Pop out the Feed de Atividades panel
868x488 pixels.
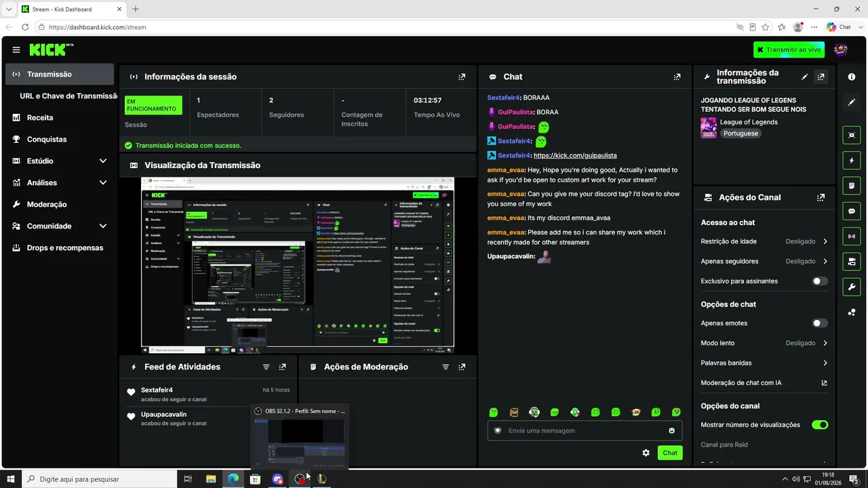(x=283, y=367)
